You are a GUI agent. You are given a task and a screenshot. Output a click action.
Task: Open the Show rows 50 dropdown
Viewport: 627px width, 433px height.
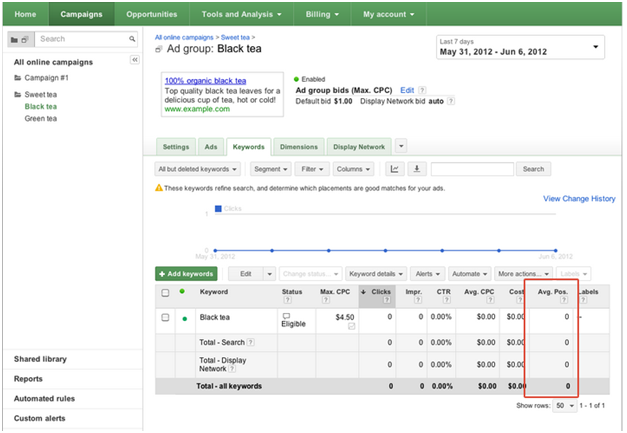pos(565,406)
